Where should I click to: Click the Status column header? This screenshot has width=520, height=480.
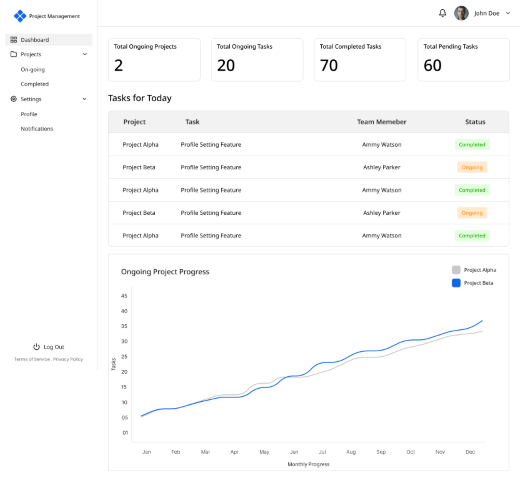[x=475, y=122]
